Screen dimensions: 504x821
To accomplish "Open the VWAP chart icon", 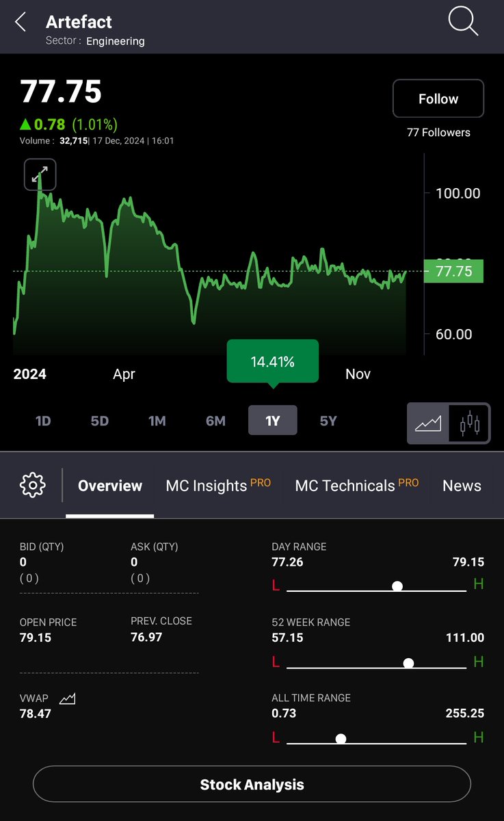I will (68, 699).
